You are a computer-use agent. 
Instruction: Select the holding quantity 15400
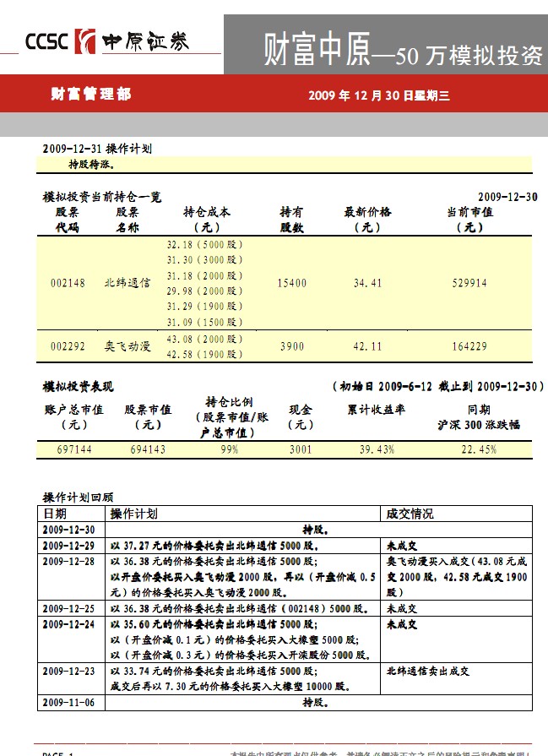click(291, 283)
